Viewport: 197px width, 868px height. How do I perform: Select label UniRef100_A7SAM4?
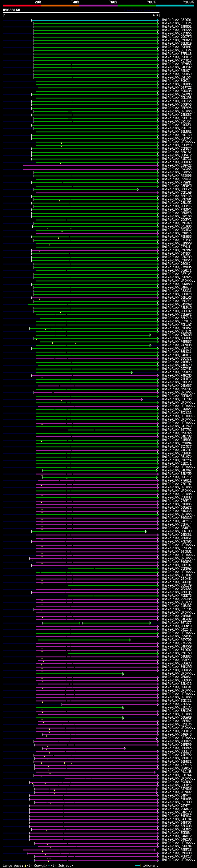176,182
